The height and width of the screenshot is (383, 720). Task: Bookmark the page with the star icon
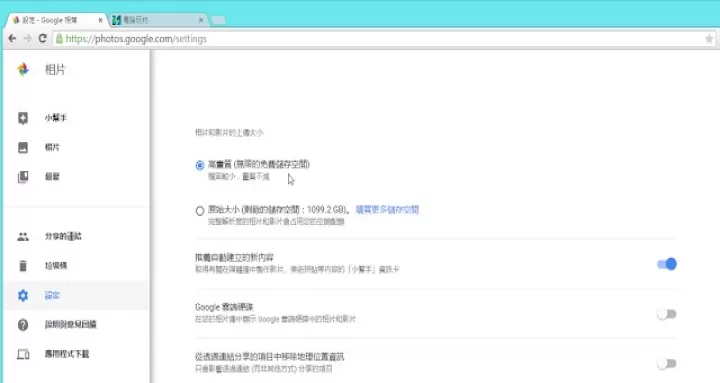[x=709, y=39]
